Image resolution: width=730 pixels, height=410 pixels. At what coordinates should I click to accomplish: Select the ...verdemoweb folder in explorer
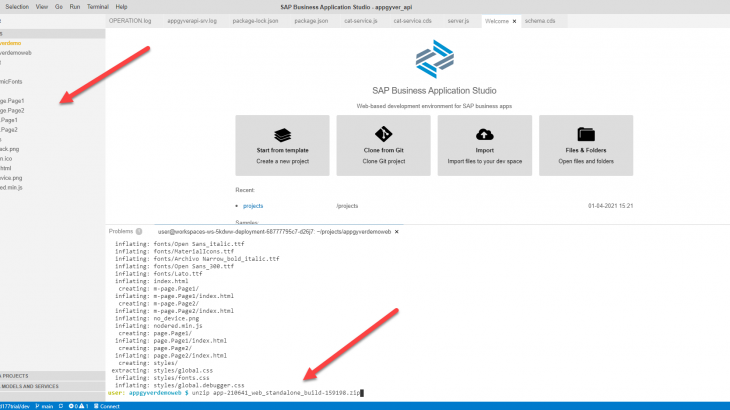[x=16, y=53]
